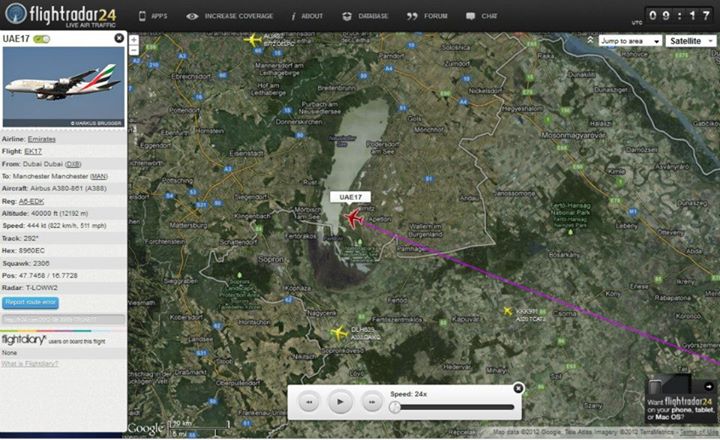Click the flightradar24 mobile app promo
Image resolution: width=720 pixels, height=440 pixels.
(x=682, y=400)
